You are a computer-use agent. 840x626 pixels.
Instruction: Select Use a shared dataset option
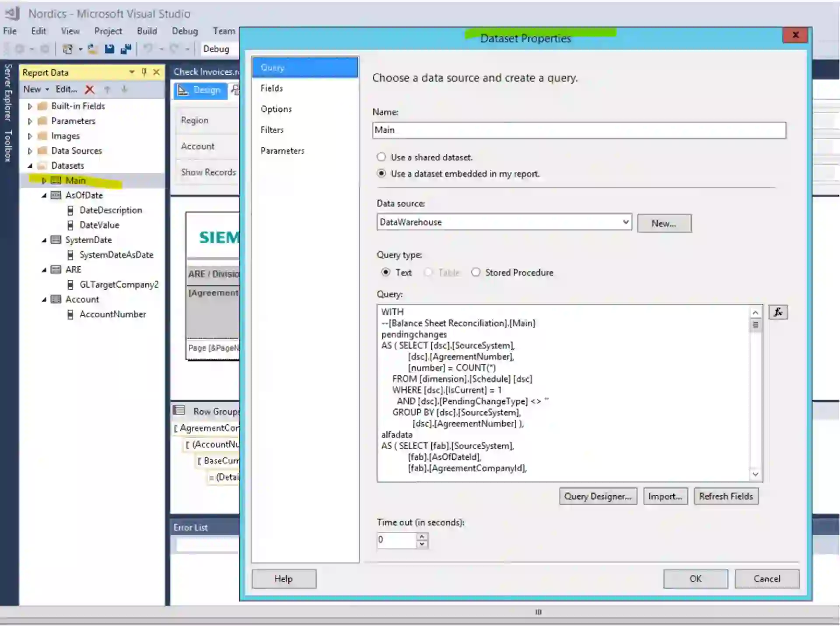(x=381, y=157)
